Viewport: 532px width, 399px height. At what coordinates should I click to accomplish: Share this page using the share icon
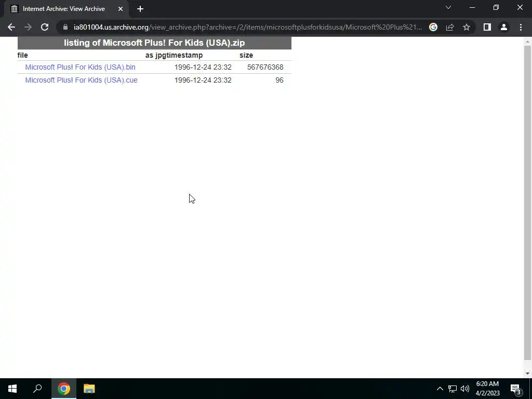point(450,27)
